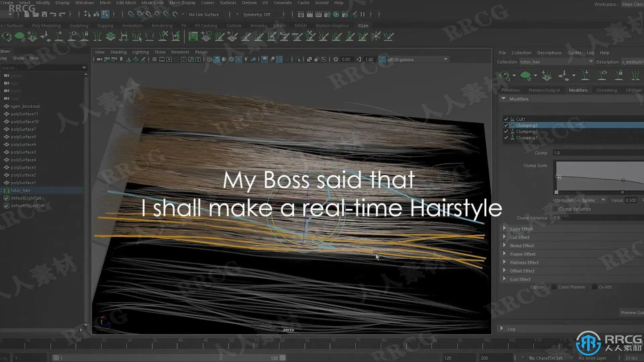Enable the Color Preview checkbox

(x=554, y=287)
